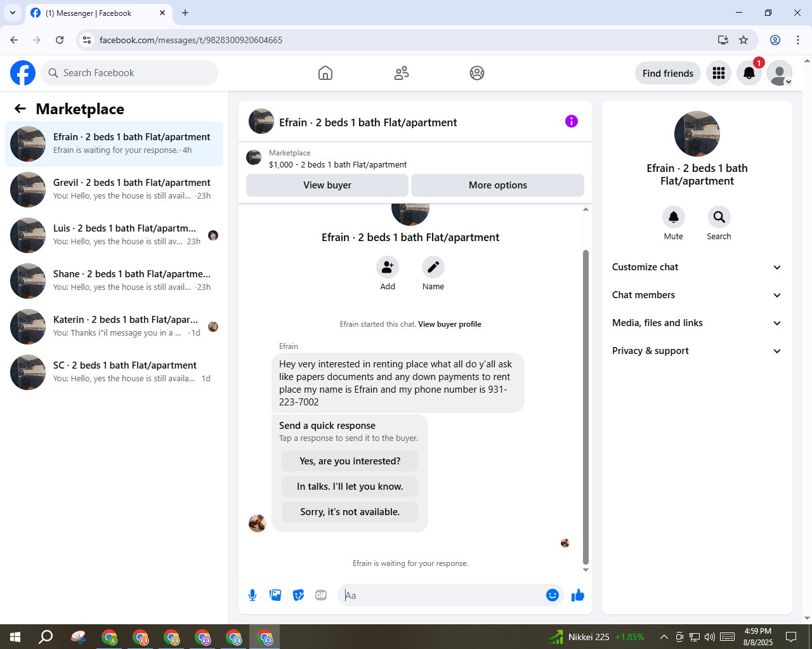
Task: Expand the Privacy & support section
Action: pos(697,351)
